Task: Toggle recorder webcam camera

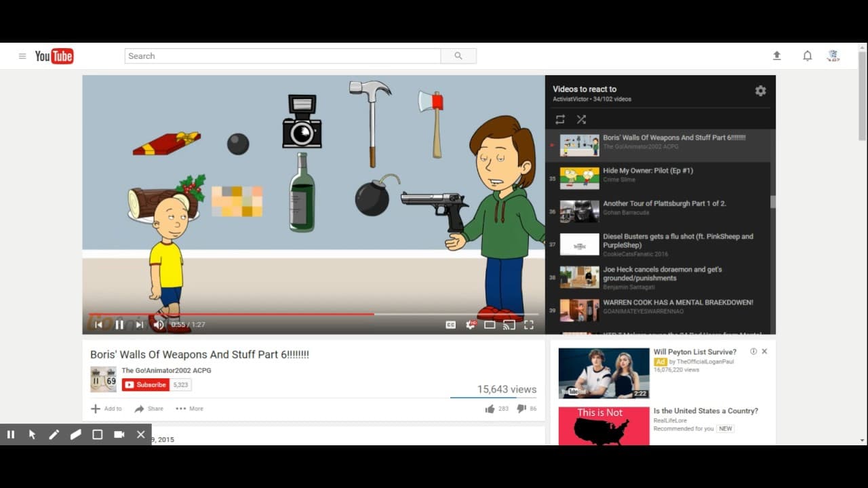Action: point(119,434)
